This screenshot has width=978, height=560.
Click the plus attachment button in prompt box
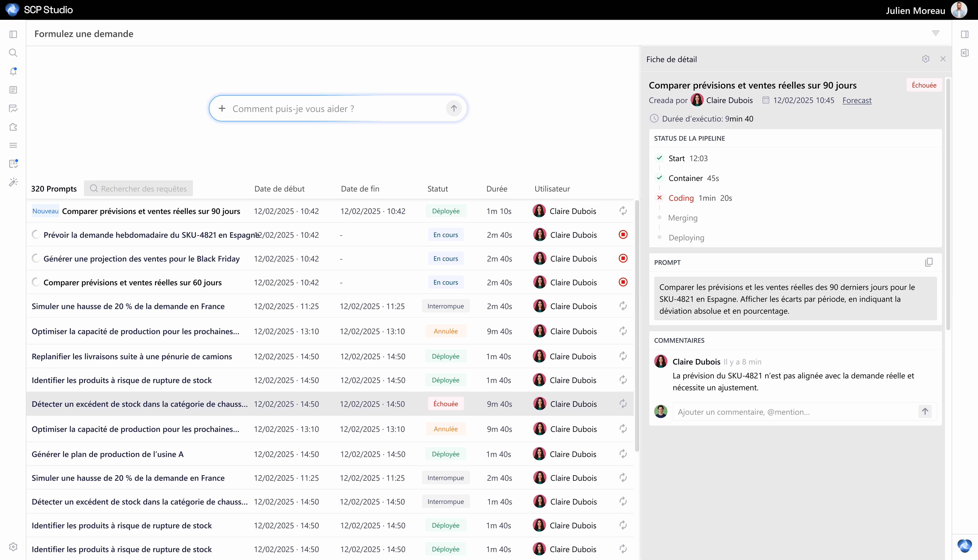point(222,108)
